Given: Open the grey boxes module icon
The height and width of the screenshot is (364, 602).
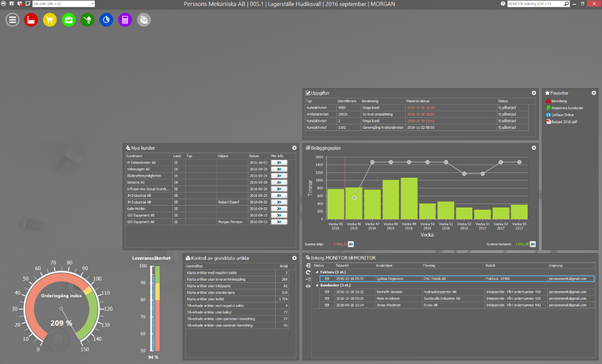Looking at the screenshot, I should point(144,20).
